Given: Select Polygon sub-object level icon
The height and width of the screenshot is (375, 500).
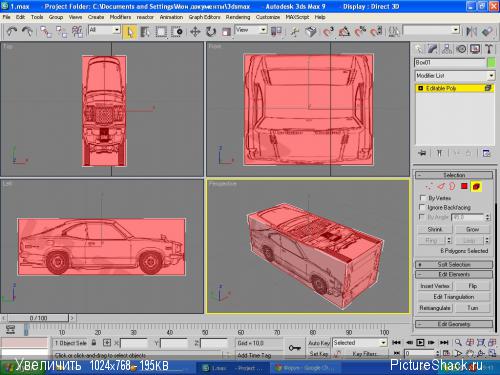Looking at the screenshot, I should (464, 186).
